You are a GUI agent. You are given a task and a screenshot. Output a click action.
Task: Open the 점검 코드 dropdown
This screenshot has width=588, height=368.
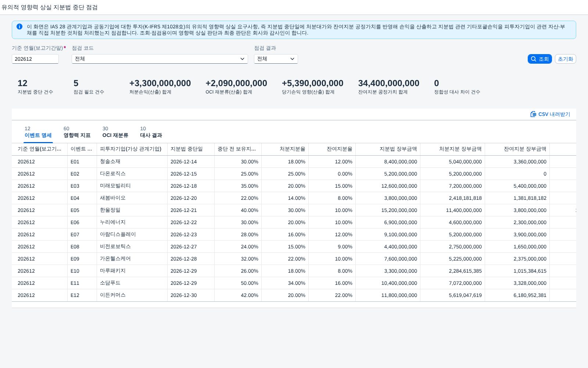tap(160, 59)
